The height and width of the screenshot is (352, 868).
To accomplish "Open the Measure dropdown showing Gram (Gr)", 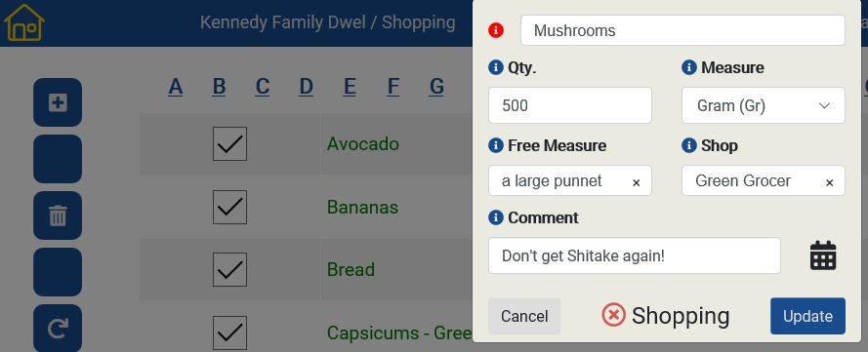I will pyautogui.click(x=764, y=105).
